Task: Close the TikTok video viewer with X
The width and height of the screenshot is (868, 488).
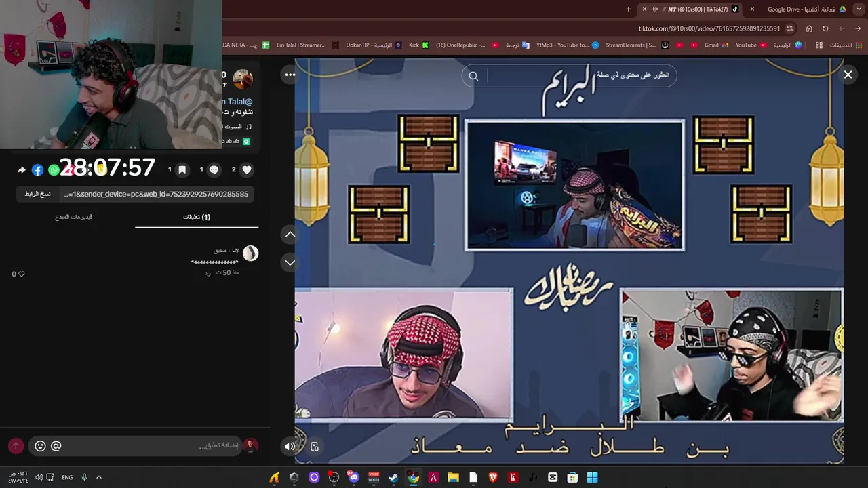Action: [848, 75]
